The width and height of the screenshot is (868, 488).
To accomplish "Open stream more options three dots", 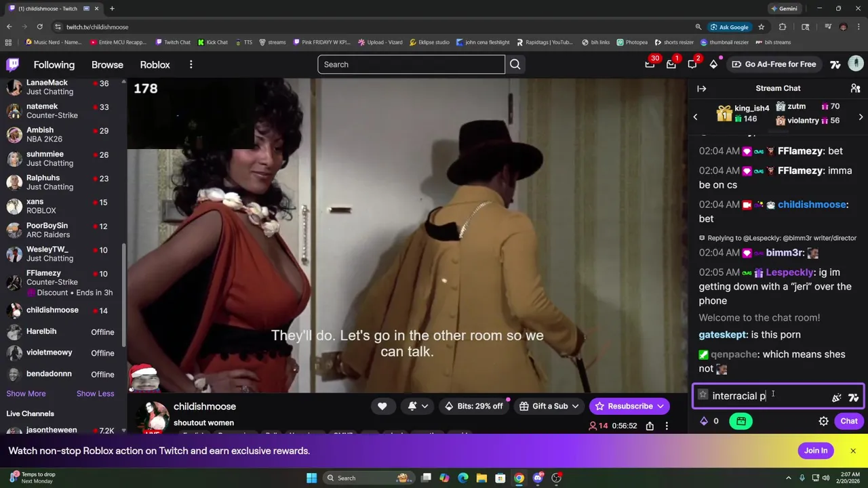I will pos(667,426).
